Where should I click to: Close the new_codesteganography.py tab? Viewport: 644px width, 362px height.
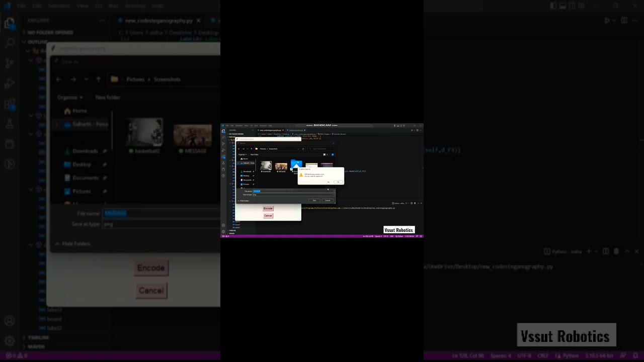(283, 130)
